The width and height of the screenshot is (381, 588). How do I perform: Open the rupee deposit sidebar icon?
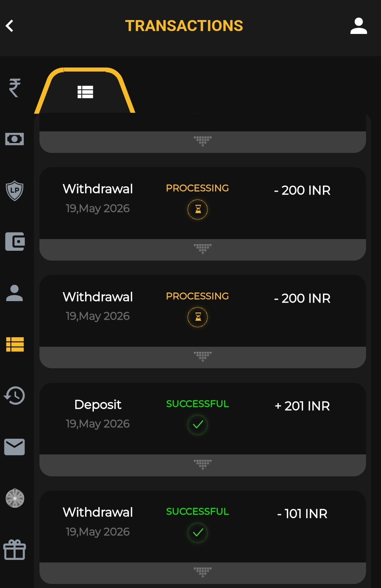click(15, 88)
